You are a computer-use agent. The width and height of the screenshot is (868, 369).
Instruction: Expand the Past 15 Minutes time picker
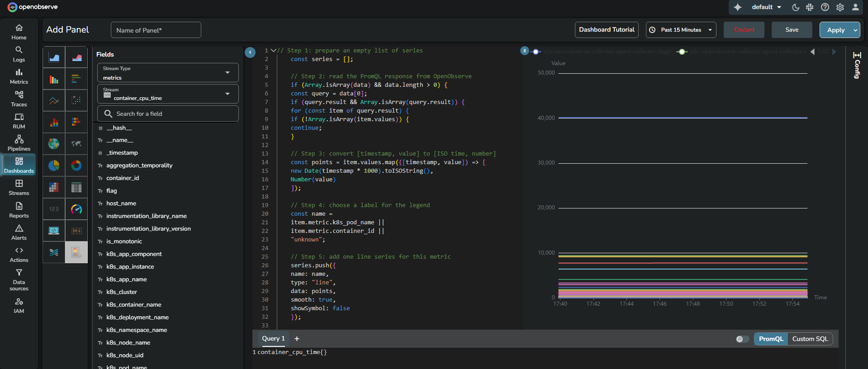pos(681,30)
